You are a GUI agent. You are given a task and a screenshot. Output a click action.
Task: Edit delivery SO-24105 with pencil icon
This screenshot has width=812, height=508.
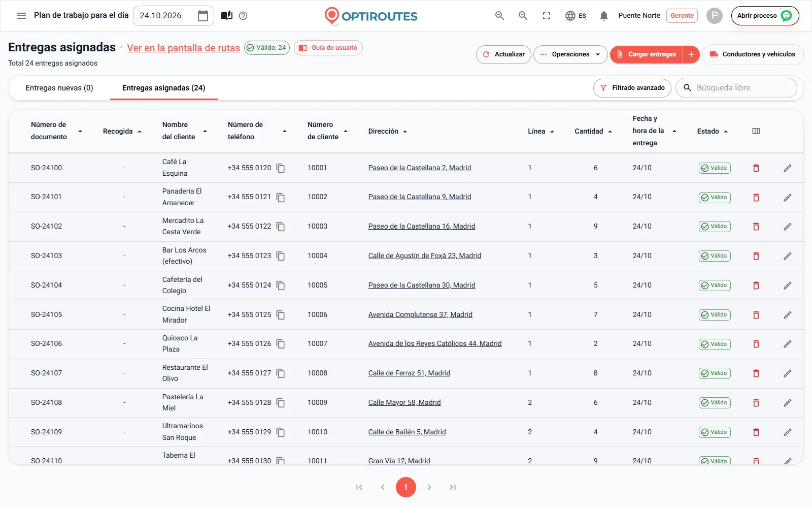coord(788,315)
